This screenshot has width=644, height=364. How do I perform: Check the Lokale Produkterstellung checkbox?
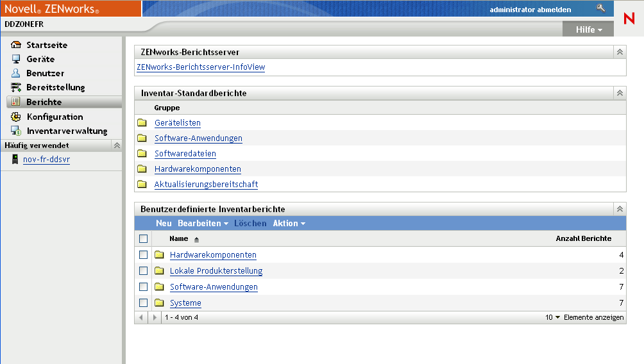pos(143,271)
